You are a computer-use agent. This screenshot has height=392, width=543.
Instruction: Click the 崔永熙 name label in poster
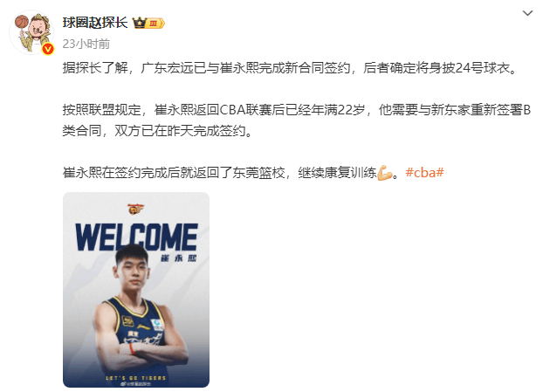coord(178,258)
